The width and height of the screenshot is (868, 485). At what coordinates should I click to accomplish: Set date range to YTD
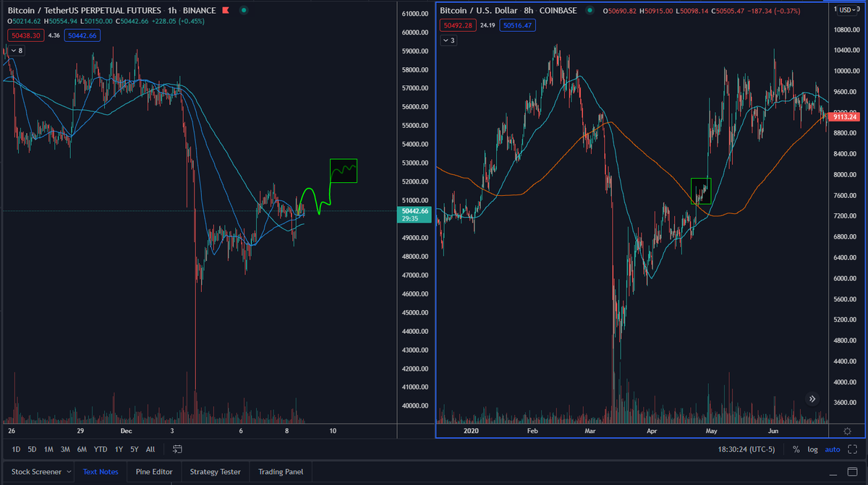tap(101, 449)
